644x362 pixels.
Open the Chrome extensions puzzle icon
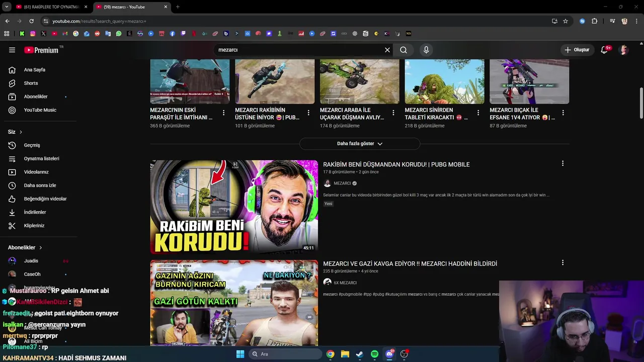coord(594,21)
